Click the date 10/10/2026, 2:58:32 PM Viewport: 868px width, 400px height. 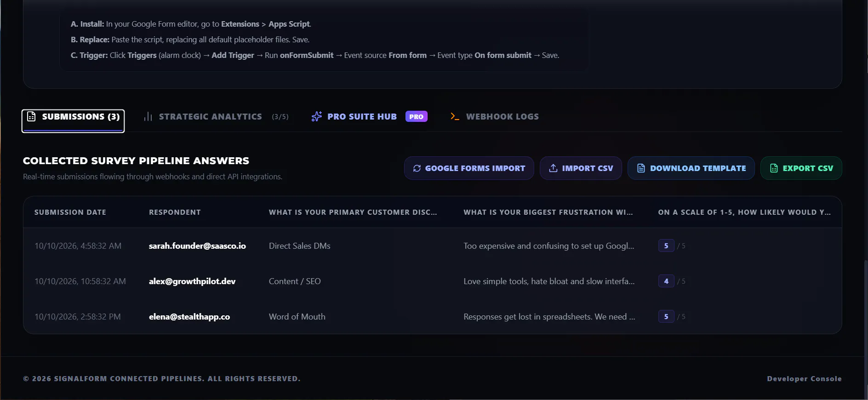click(x=78, y=317)
